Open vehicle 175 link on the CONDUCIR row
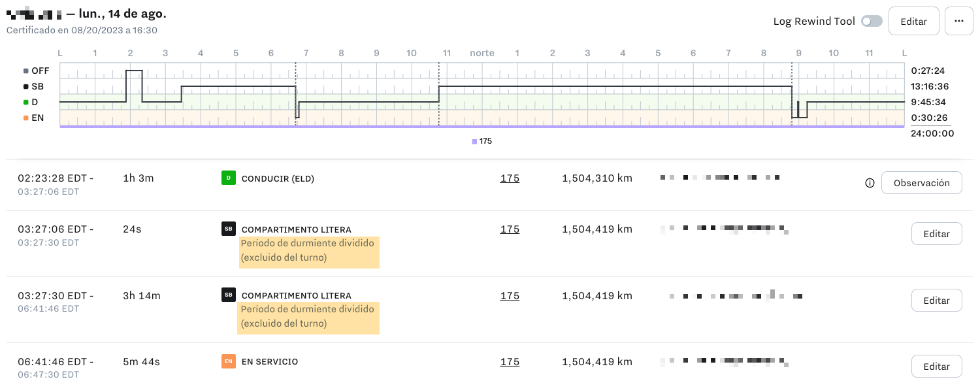 pyautogui.click(x=510, y=177)
